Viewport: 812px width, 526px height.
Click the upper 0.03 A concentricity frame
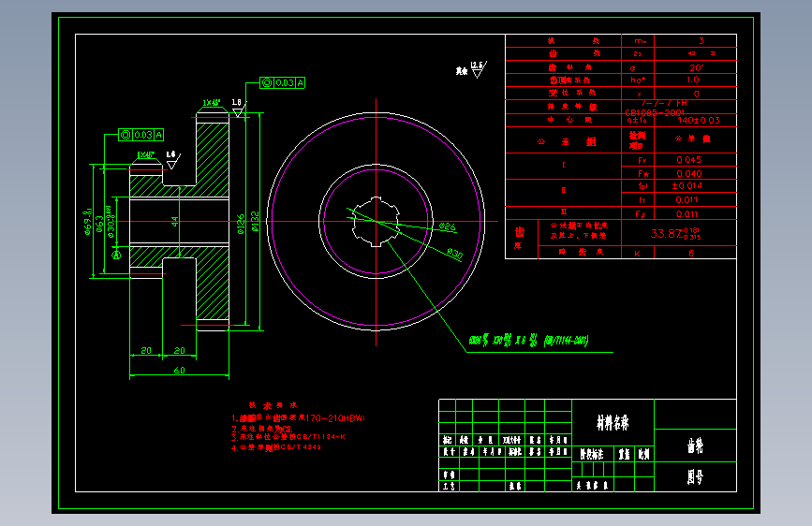coord(282,82)
